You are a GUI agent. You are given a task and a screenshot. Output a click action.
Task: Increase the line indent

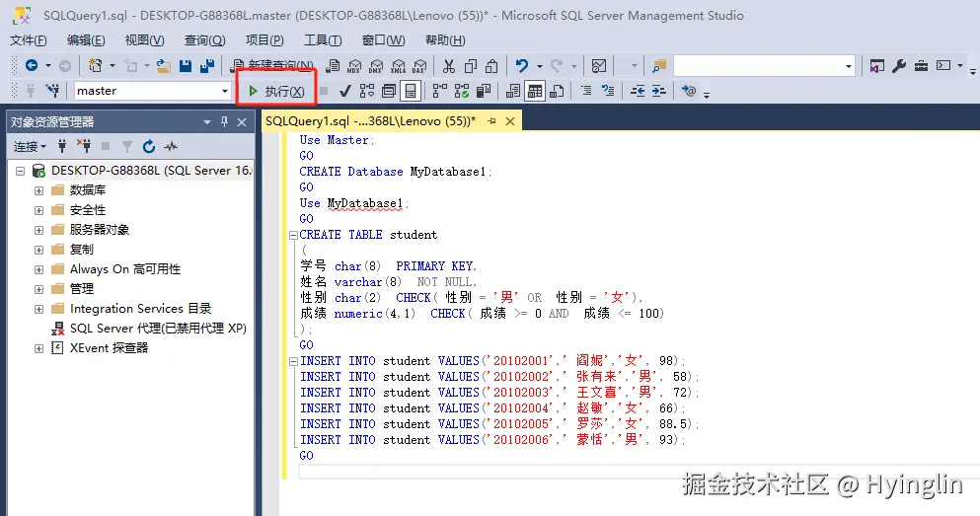[659, 91]
